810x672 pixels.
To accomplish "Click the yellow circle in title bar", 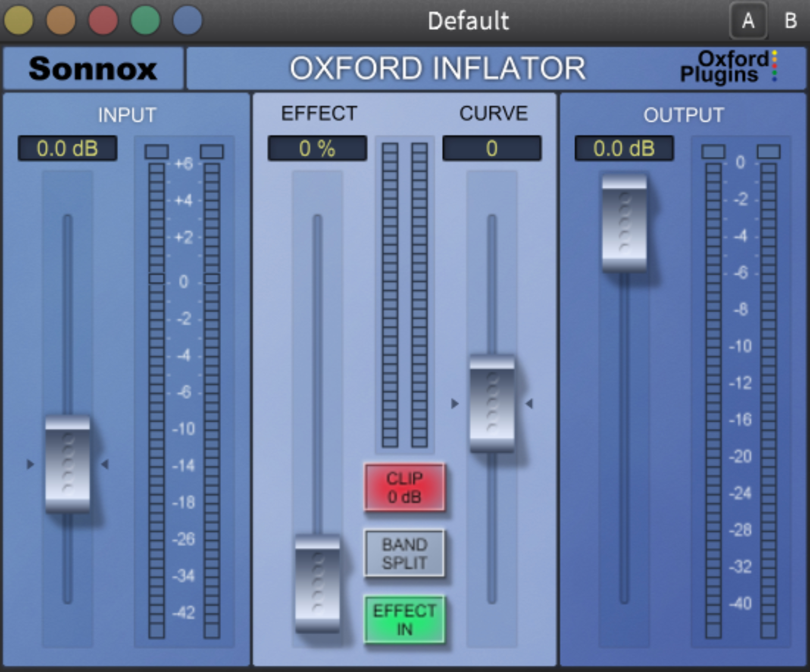I will (18, 20).
